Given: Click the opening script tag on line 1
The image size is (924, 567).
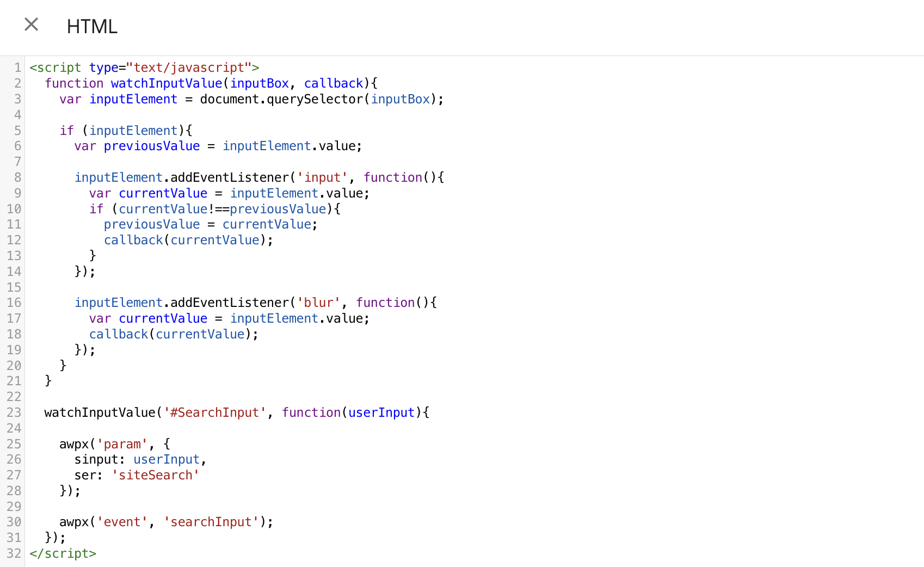Looking at the screenshot, I should click(144, 67).
